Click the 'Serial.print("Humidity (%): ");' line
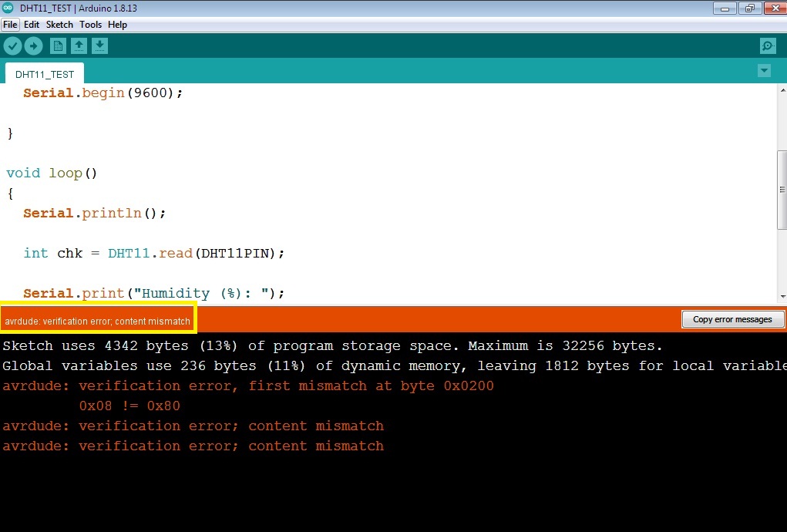This screenshot has width=787, height=532. click(154, 294)
